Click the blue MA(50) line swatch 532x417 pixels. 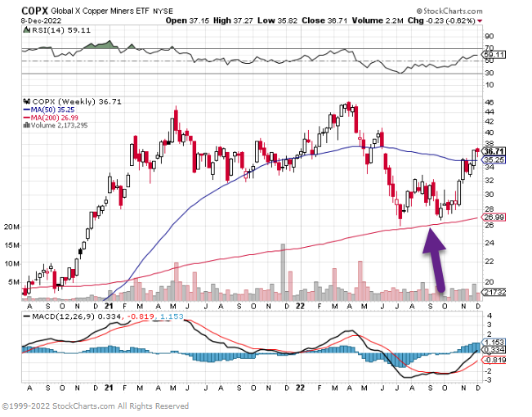27,110
